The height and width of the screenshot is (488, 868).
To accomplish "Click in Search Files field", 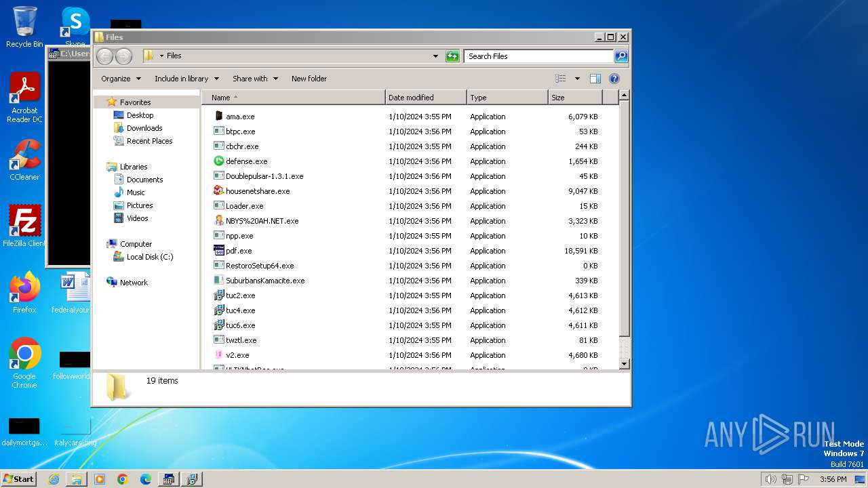I will tap(539, 56).
